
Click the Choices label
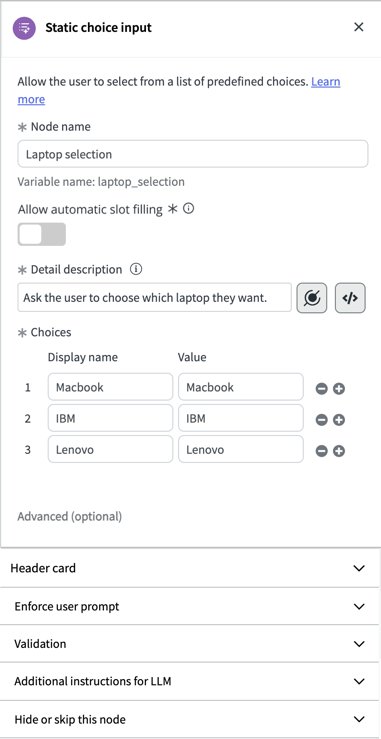point(51,332)
